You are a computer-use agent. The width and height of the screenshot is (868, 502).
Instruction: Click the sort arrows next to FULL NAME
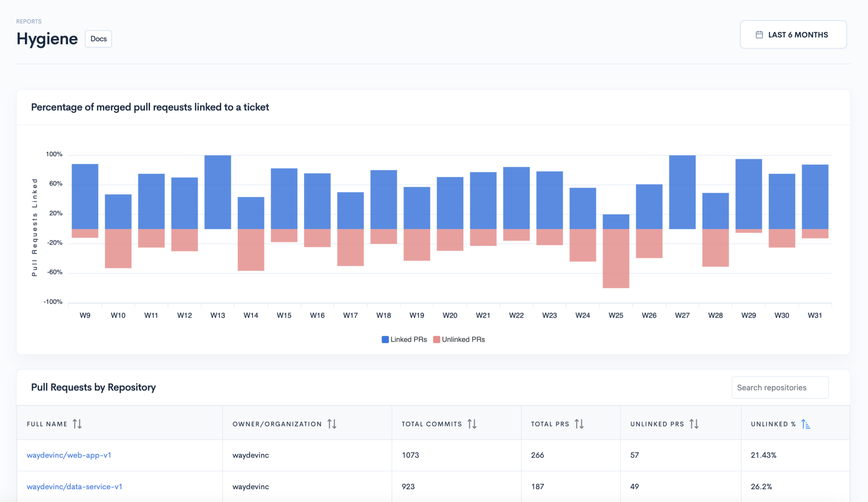pos(77,423)
